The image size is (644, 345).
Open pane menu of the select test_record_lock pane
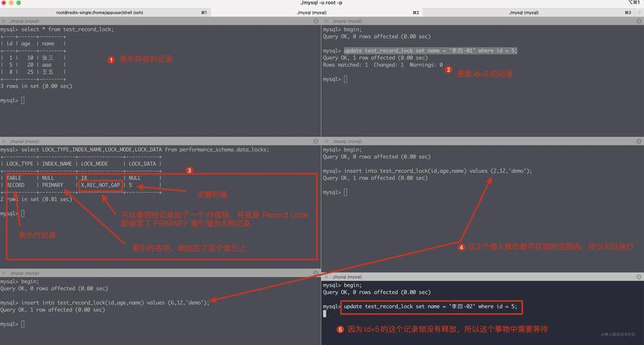[315, 21]
